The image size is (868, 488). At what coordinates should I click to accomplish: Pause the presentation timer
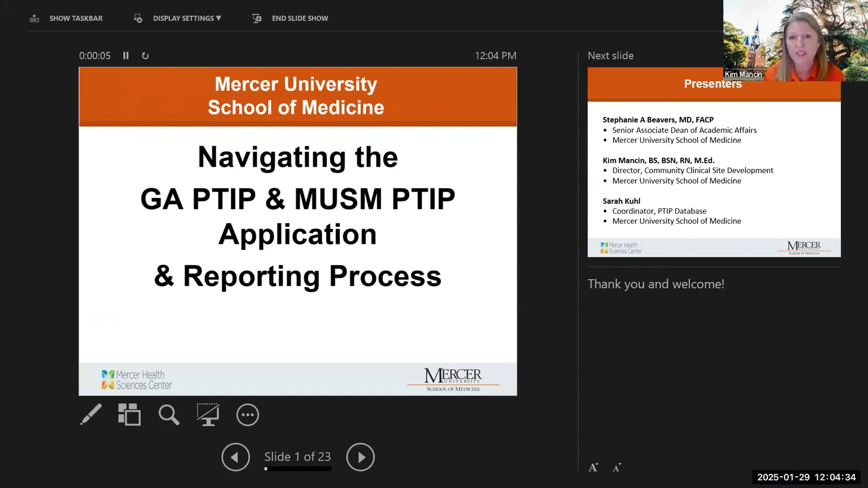point(126,56)
